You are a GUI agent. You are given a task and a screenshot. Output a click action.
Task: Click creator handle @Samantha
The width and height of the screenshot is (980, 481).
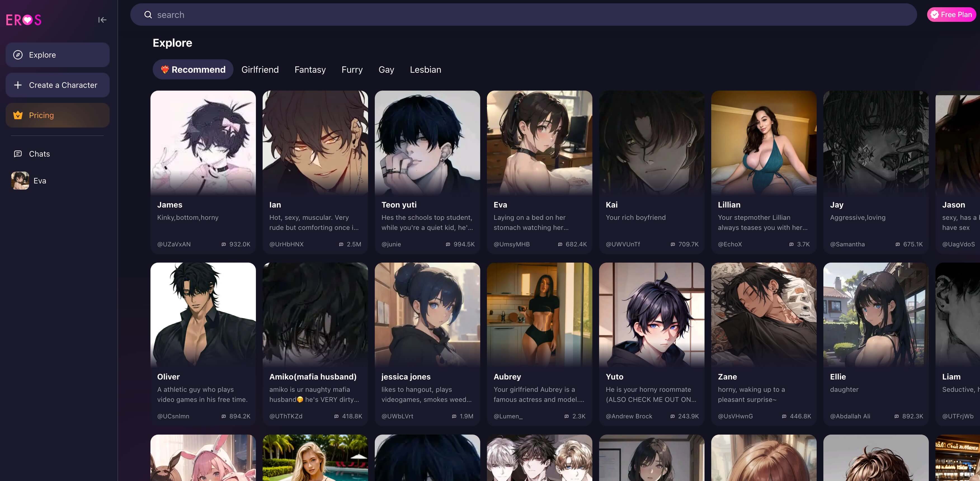(847, 244)
